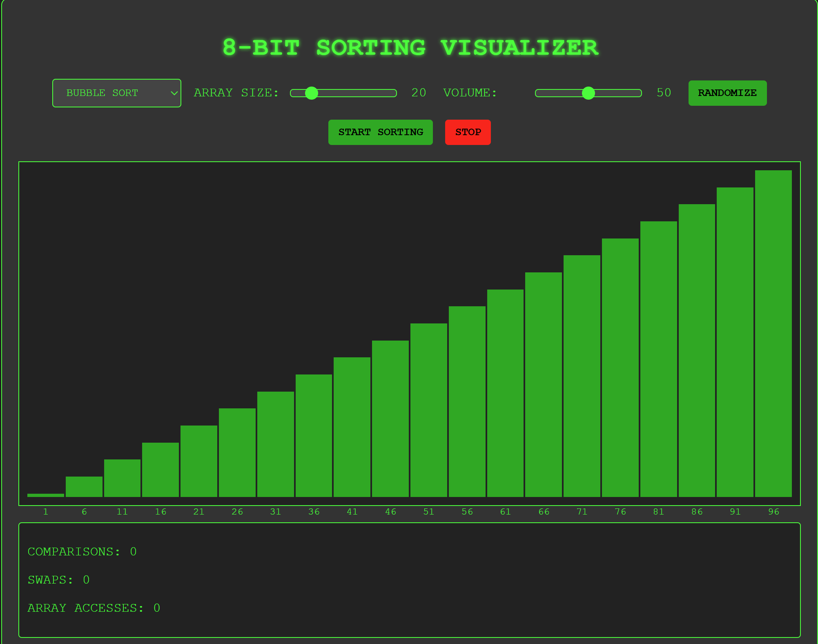Click Start Sorting button
The height and width of the screenshot is (644, 818).
coord(380,132)
